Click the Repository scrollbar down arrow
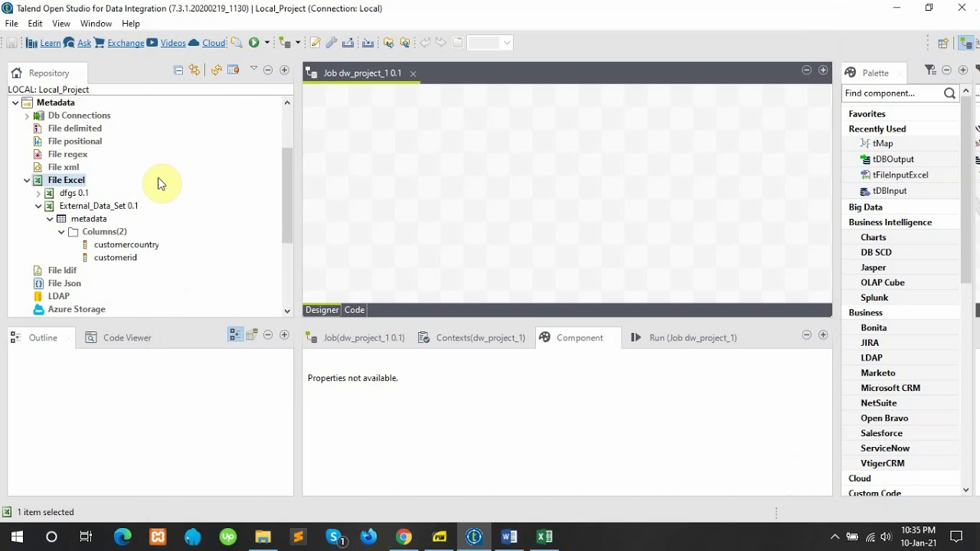 tap(287, 311)
